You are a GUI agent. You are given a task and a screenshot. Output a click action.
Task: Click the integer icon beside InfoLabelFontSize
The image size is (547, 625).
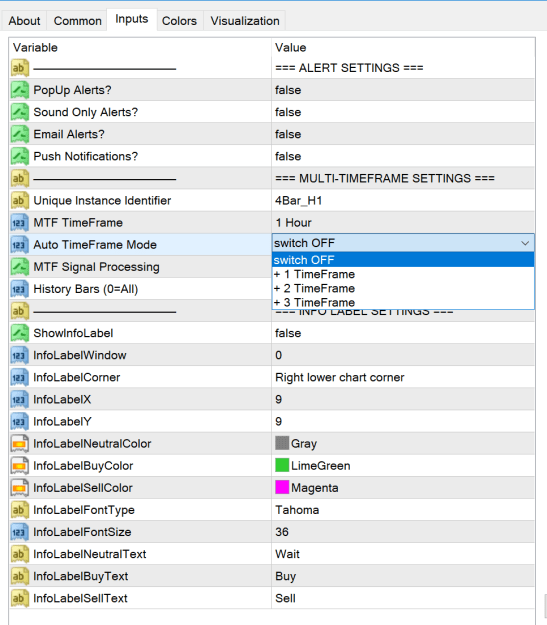coord(20,532)
